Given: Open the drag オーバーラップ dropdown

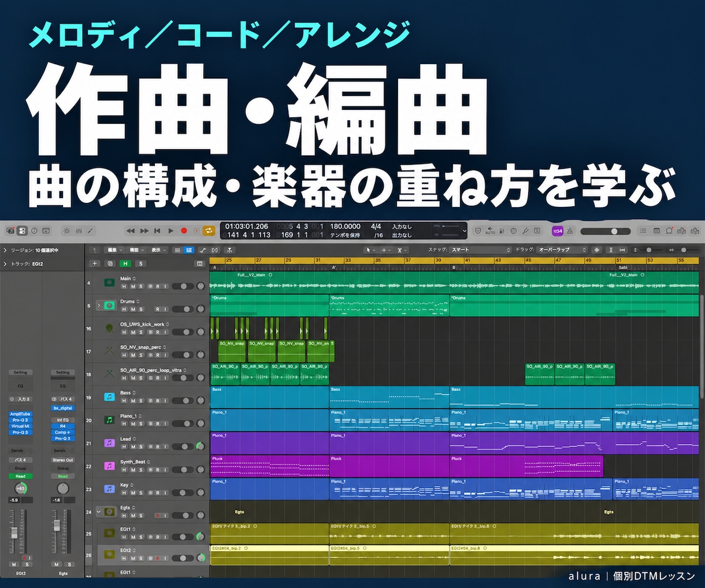Looking at the screenshot, I should [x=562, y=250].
